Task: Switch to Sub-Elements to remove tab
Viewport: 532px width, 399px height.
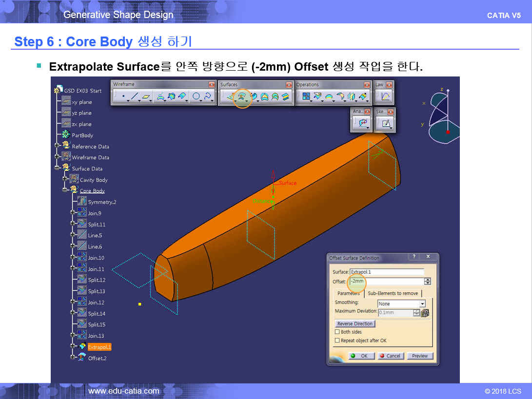Action: pos(393,293)
